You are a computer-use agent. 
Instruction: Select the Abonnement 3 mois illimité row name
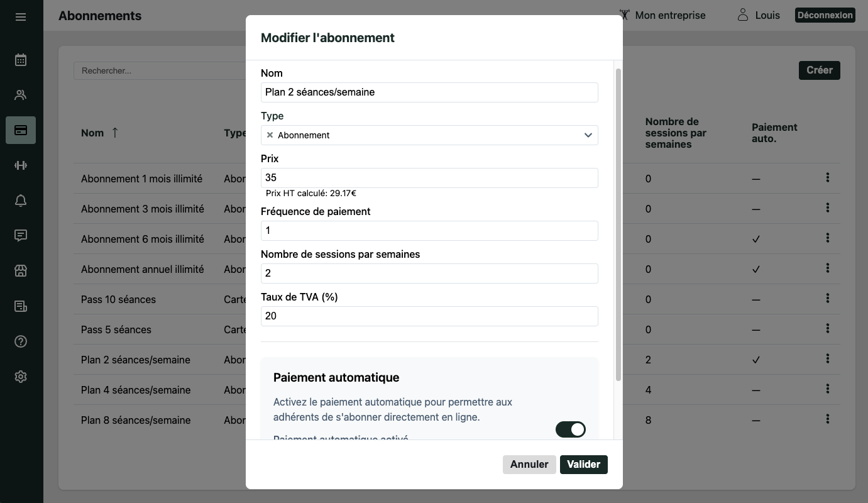coord(143,209)
